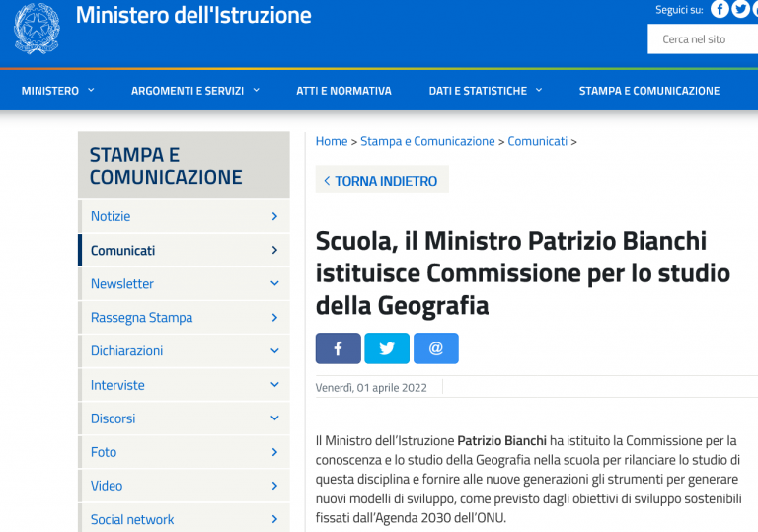Share the article on Facebook
The image size is (758, 532).
pyautogui.click(x=338, y=348)
